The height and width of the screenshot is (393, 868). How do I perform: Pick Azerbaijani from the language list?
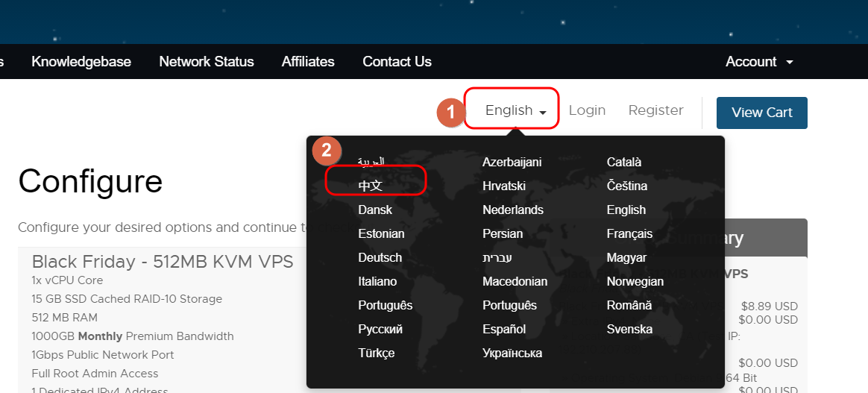coord(512,162)
